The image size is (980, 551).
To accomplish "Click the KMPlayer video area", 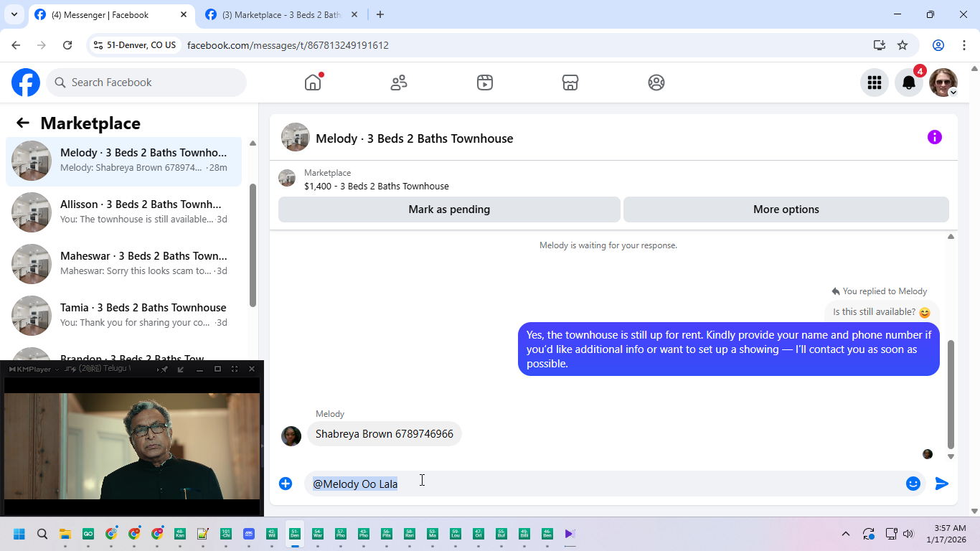I will (132, 446).
